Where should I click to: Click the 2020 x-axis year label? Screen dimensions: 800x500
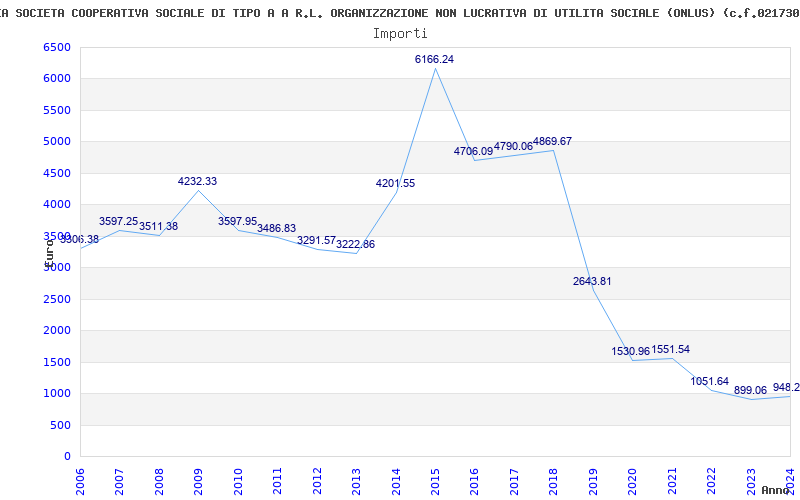pyautogui.click(x=632, y=481)
